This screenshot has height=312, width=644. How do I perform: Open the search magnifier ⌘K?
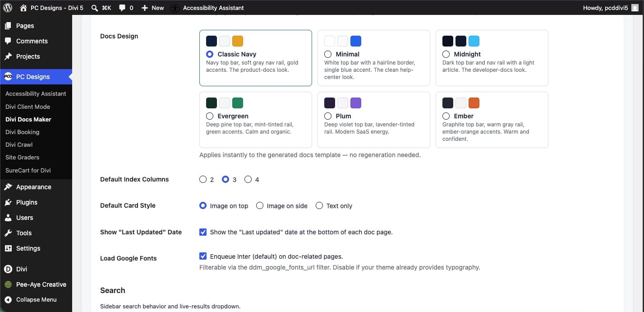click(95, 8)
